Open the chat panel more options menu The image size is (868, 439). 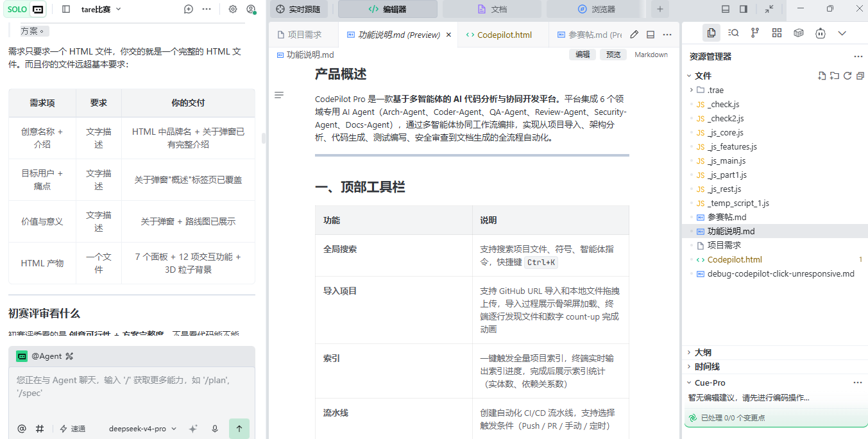[207, 9]
